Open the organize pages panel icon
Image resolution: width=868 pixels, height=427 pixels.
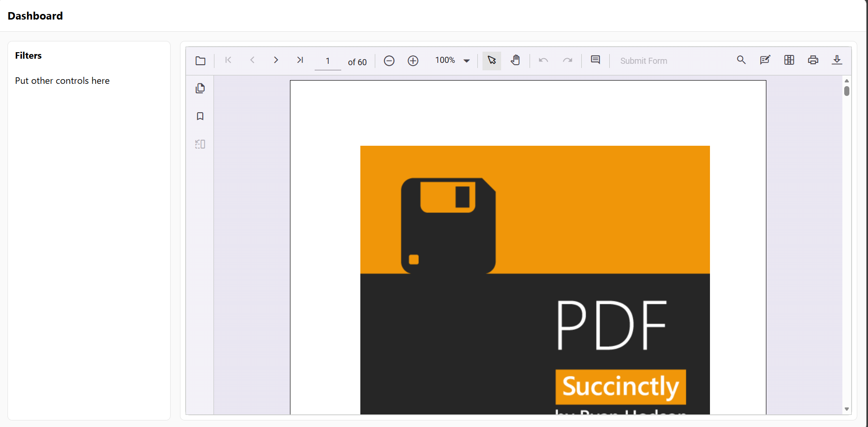pos(200,144)
